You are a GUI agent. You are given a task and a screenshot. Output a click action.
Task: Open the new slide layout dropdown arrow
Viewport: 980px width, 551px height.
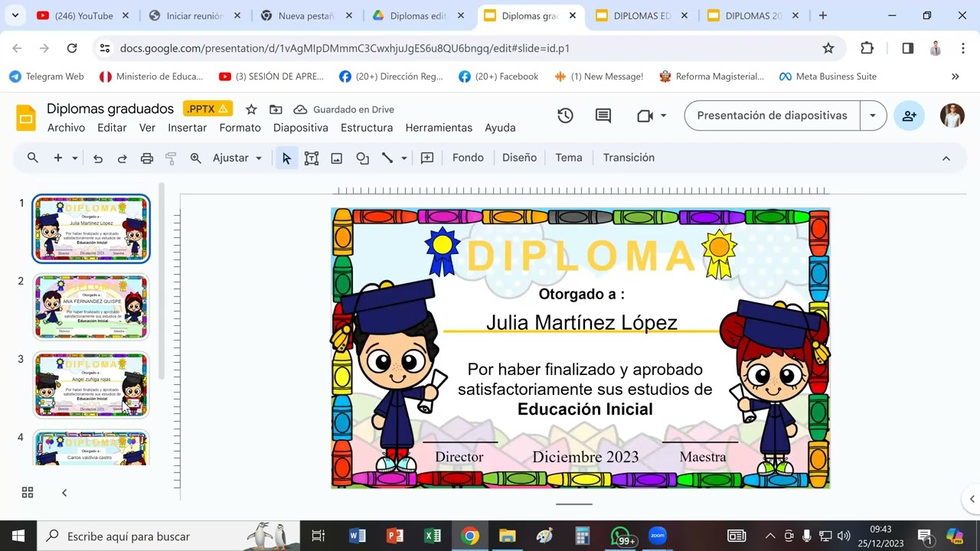pos(75,158)
